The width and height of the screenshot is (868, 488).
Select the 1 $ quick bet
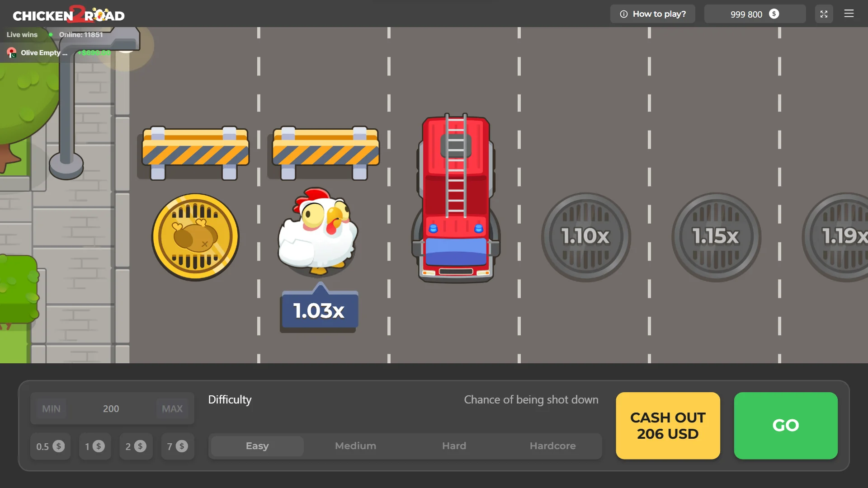[95, 446]
